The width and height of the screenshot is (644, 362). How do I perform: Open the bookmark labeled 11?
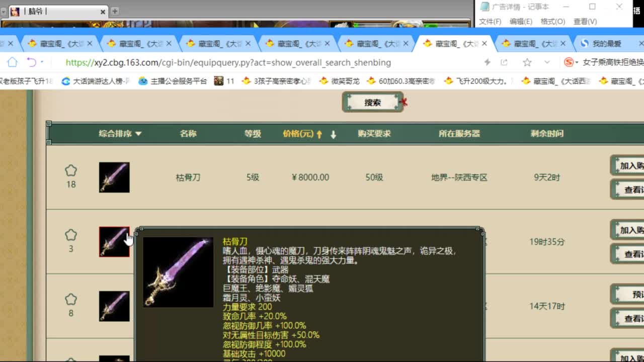pos(224,80)
